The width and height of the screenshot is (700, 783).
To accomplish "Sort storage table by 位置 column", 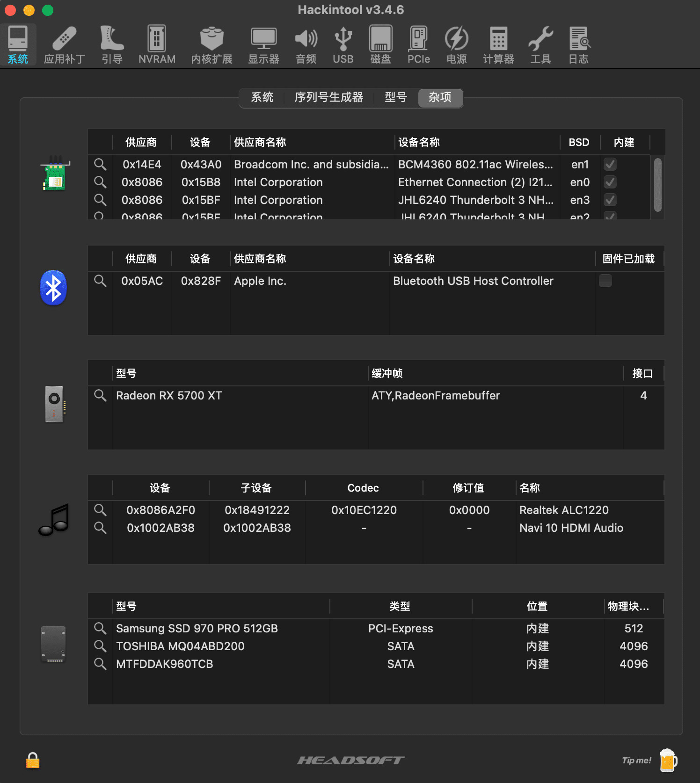I will pyautogui.click(x=537, y=606).
